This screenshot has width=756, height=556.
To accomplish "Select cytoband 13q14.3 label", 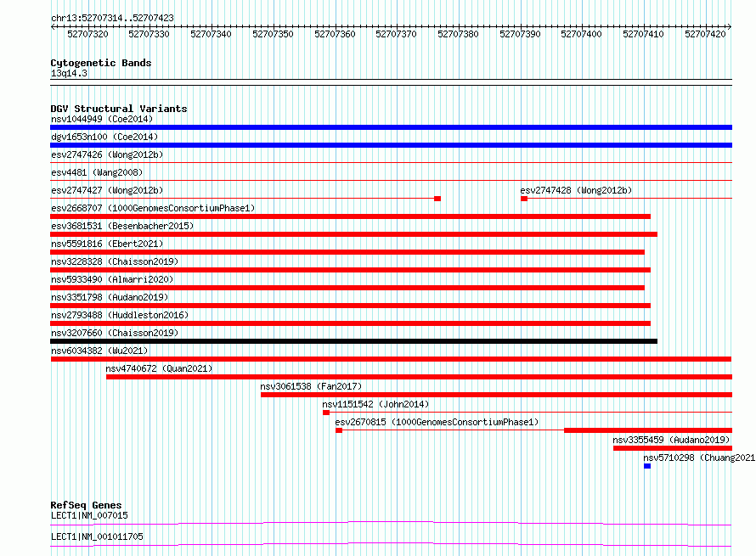I will [69, 73].
